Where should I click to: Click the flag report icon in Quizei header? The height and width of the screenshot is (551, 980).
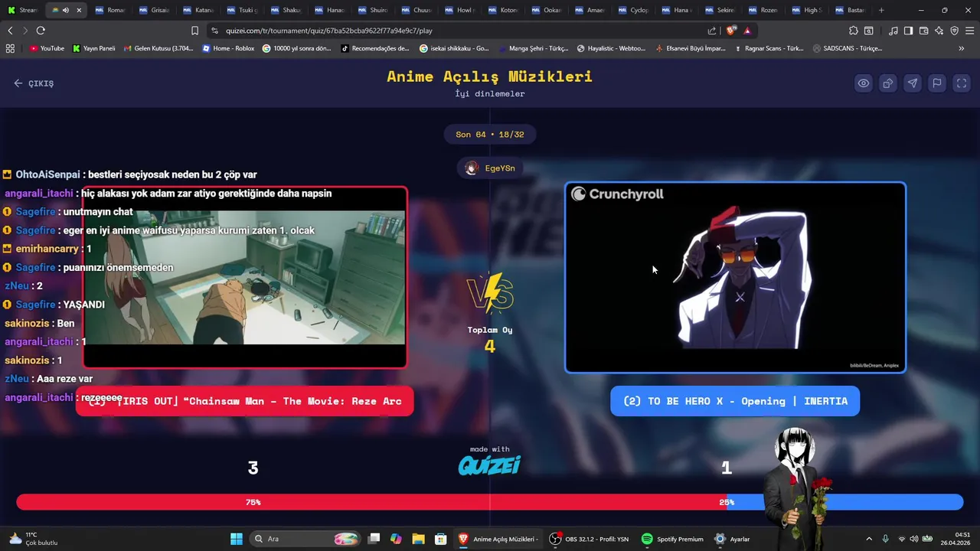point(936,83)
